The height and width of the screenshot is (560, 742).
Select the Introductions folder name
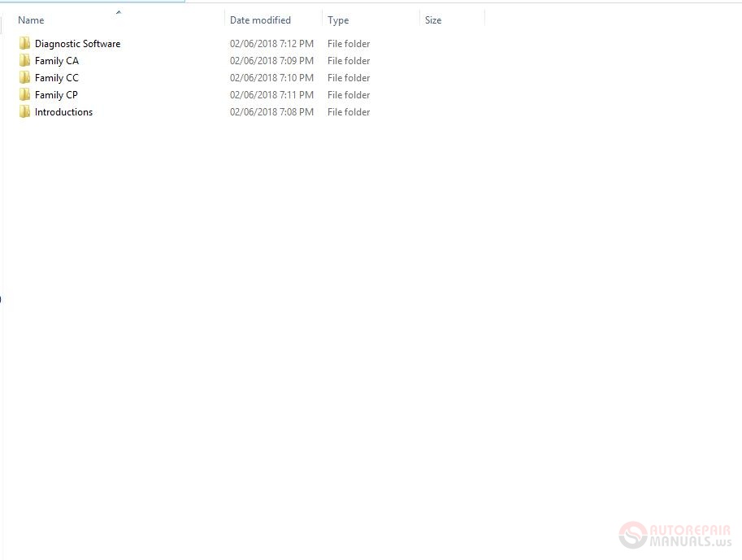click(x=64, y=111)
